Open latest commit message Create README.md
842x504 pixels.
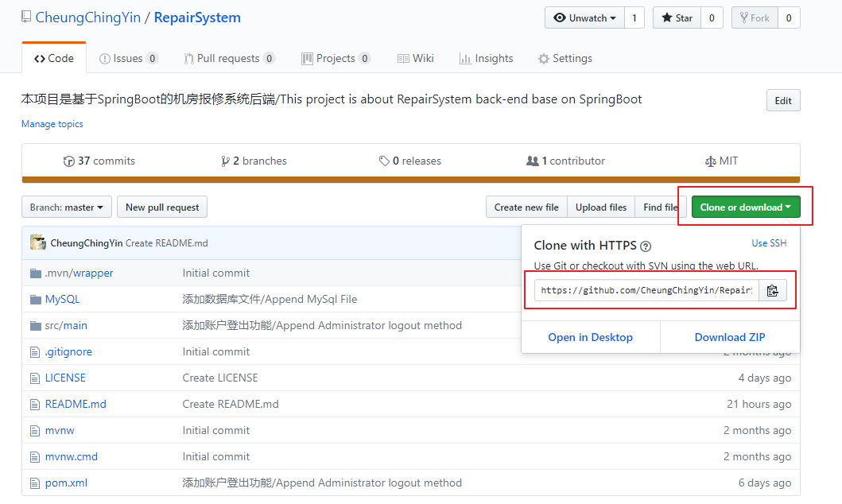[166, 243]
